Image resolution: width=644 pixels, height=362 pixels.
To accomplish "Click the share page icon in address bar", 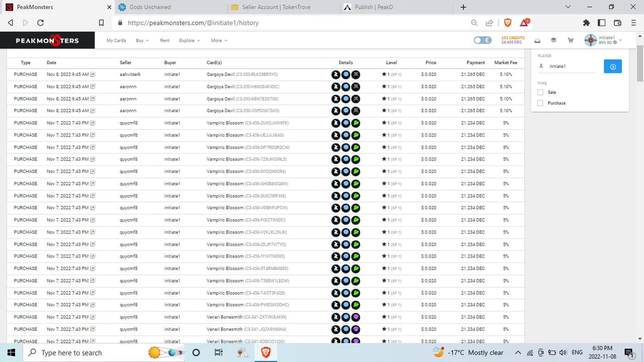I will pyautogui.click(x=489, y=23).
